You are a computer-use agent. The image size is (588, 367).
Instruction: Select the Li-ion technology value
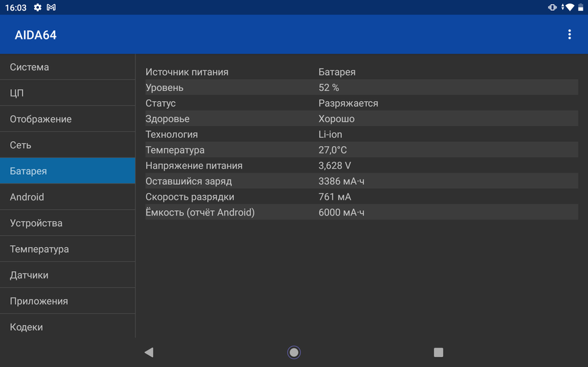click(330, 135)
